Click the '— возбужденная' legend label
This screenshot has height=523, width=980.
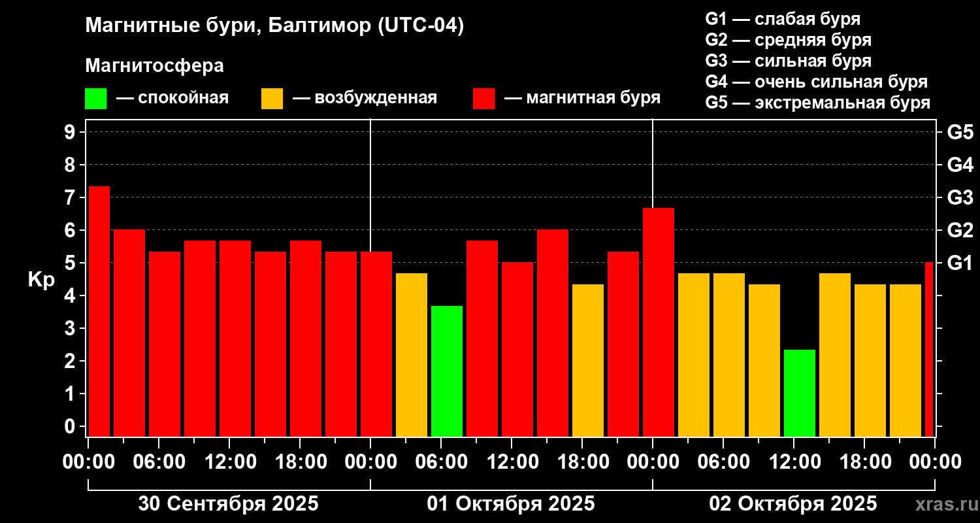pos(365,99)
